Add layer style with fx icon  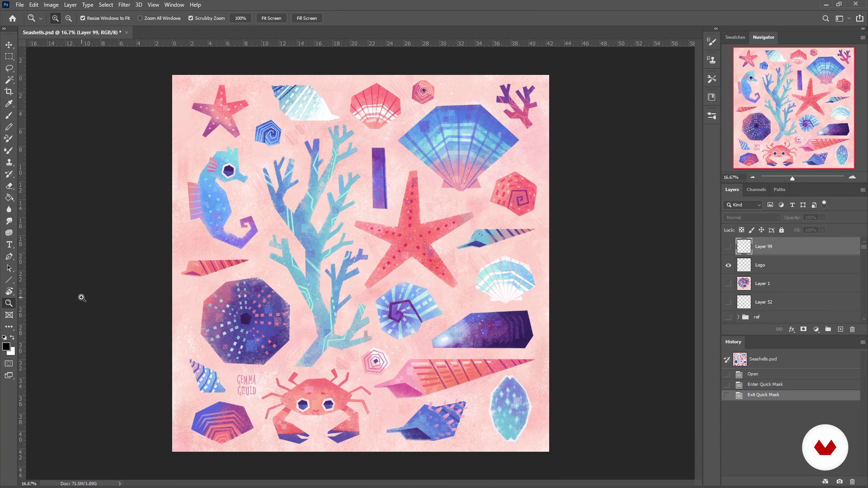pos(792,329)
